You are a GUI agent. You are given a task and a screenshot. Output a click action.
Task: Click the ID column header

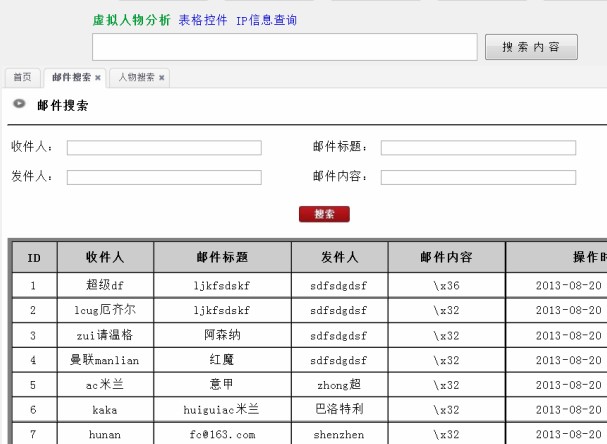click(x=34, y=257)
